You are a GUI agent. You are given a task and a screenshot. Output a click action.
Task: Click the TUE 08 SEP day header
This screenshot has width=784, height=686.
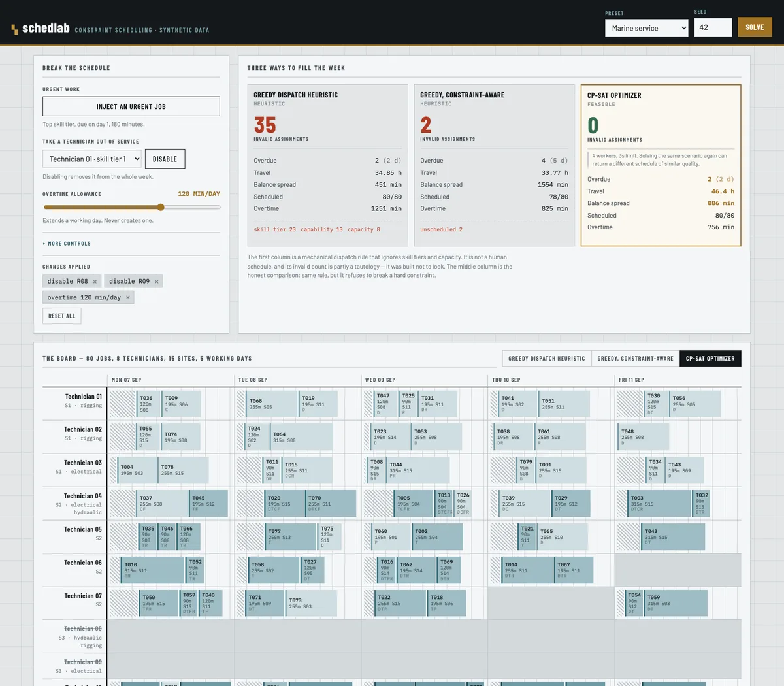click(253, 380)
